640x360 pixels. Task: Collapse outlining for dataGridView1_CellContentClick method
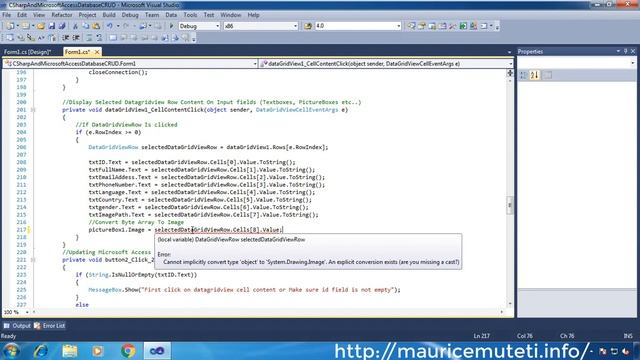[33, 110]
